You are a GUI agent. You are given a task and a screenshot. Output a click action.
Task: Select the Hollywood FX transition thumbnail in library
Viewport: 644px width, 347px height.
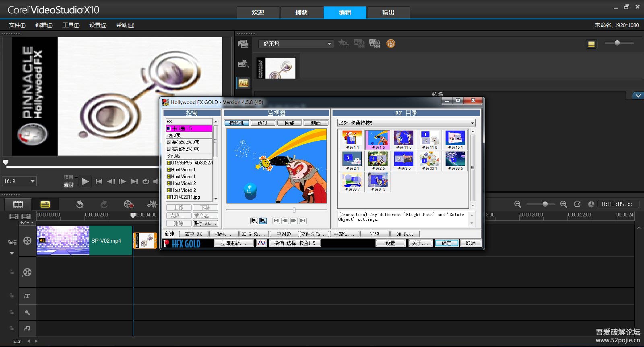(276, 68)
